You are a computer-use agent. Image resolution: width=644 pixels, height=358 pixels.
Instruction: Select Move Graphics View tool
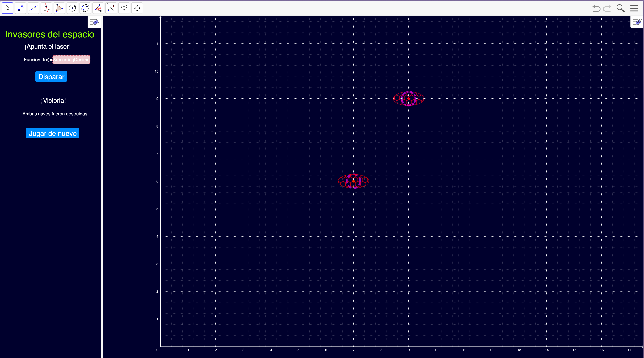click(137, 8)
